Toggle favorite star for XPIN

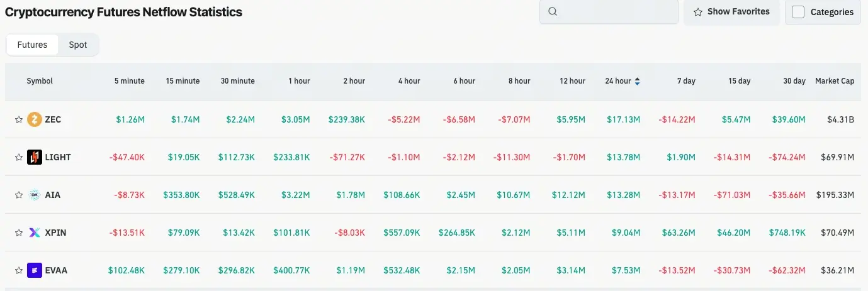point(19,233)
